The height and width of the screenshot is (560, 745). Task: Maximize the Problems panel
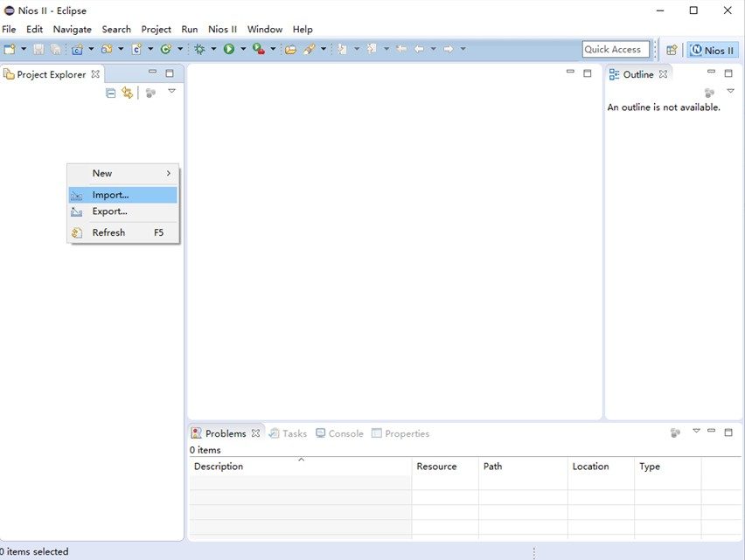click(x=728, y=432)
